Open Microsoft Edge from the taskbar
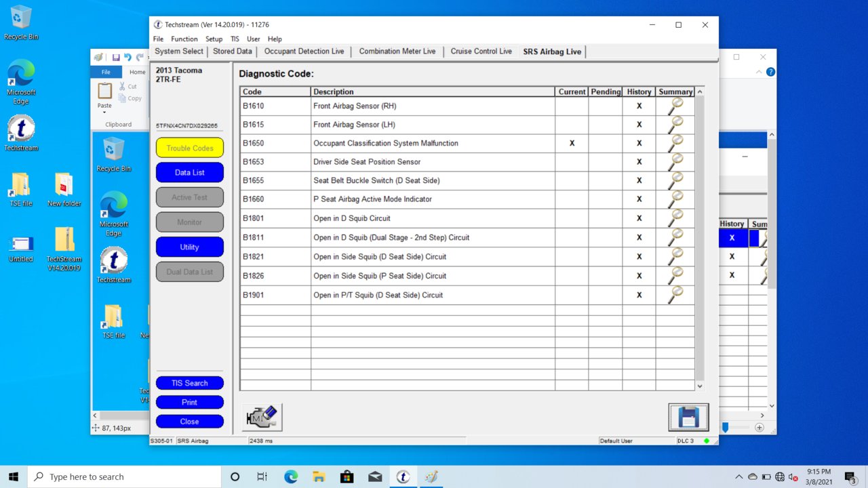The height and width of the screenshot is (488, 868). pyautogui.click(x=291, y=476)
